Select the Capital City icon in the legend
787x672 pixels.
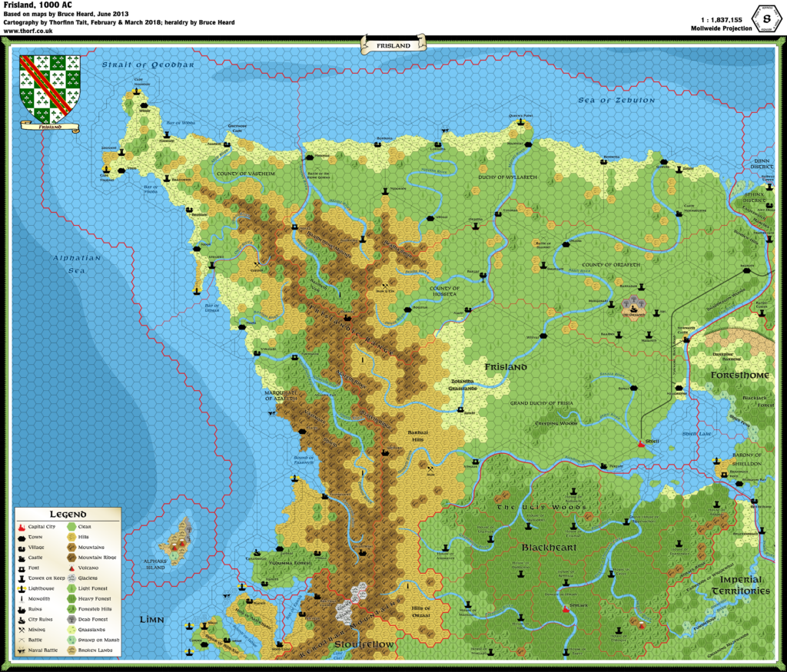[22, 526]
